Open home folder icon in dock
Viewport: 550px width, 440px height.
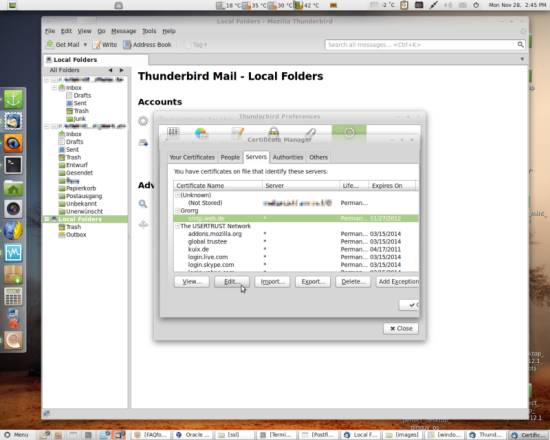13,187
